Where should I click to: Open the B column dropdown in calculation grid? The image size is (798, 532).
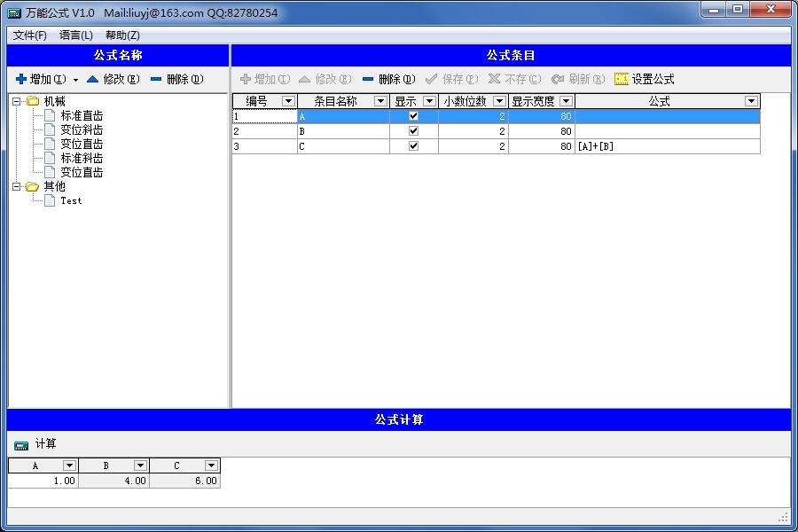click(x=140, y=465)
